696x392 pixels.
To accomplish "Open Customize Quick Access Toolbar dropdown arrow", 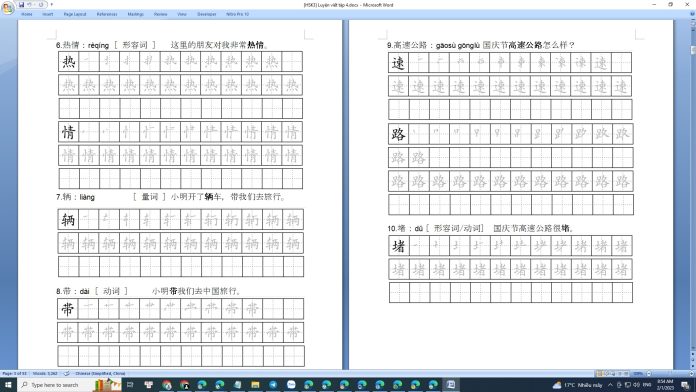I will point(51,4).
